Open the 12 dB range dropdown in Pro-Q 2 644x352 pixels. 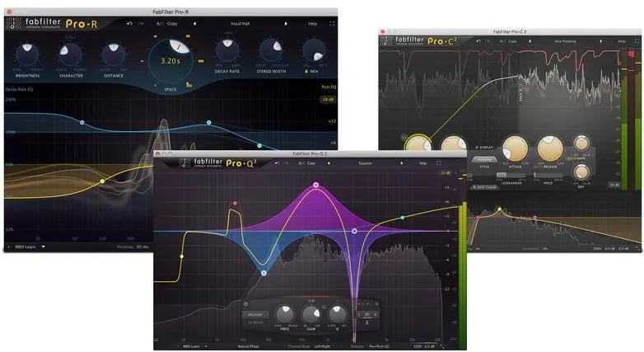coord(446,173)
